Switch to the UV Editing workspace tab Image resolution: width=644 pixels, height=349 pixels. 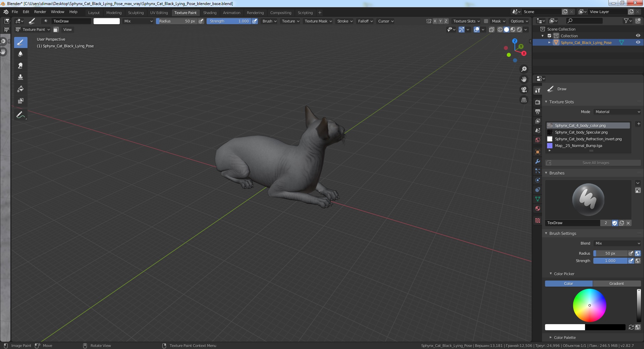click(159, 13)
